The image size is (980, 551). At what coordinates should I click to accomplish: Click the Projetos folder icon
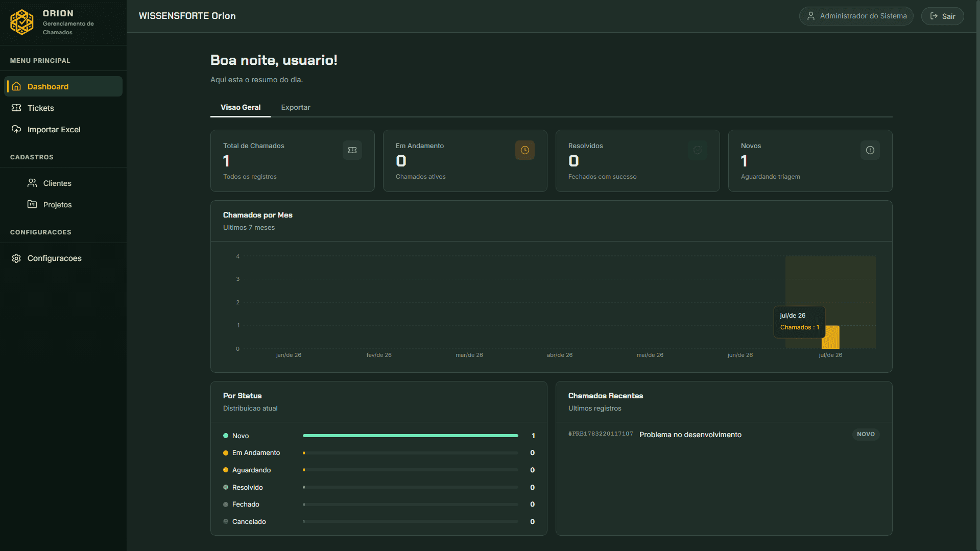pyautogui.click(x=32, y=204)
